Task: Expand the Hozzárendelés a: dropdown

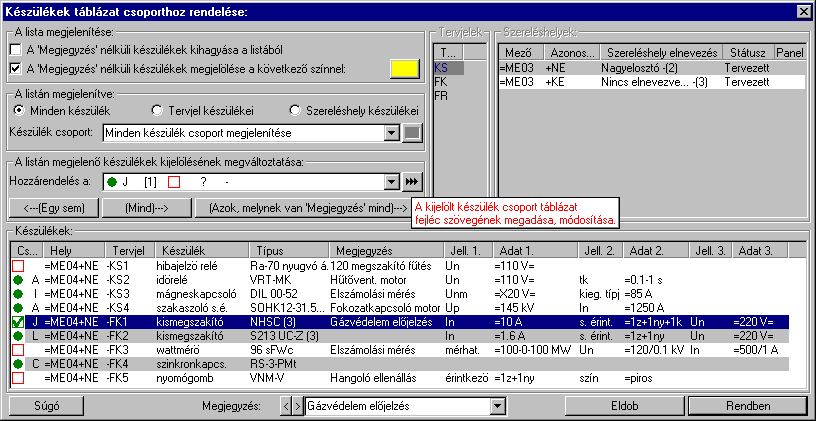Action: pyautogui.click(x=391, y=182)
